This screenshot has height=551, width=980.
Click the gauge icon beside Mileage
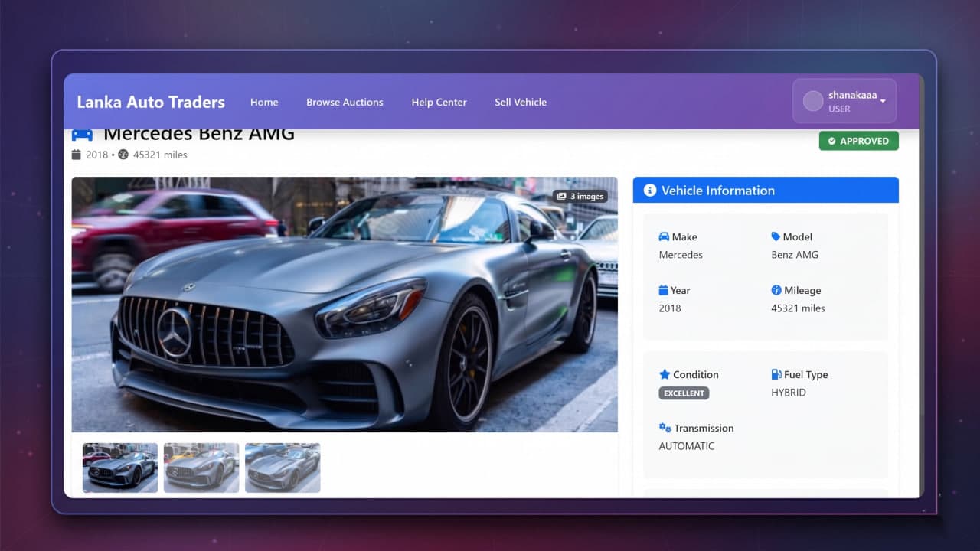pyautogui.click(x=776, y=291)
